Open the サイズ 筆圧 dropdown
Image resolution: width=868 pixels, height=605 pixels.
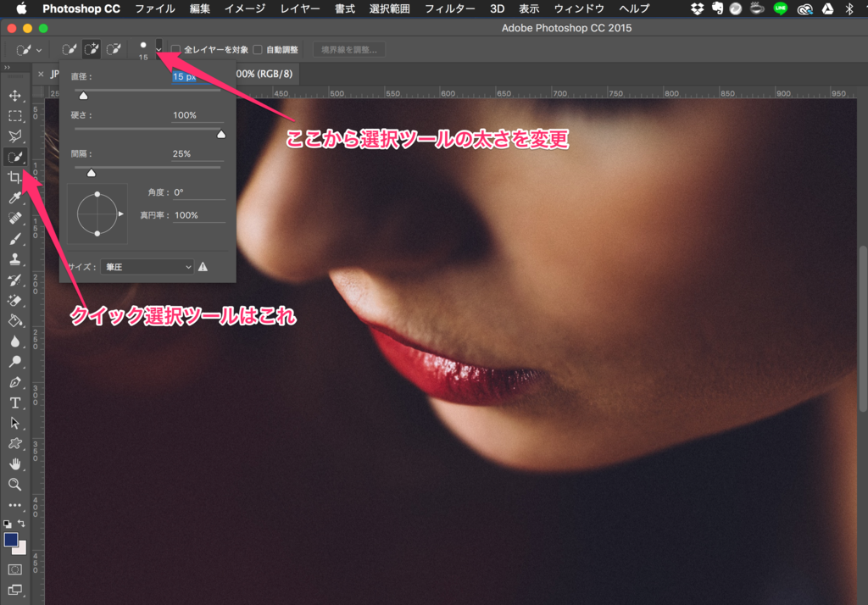click(147, 267)
